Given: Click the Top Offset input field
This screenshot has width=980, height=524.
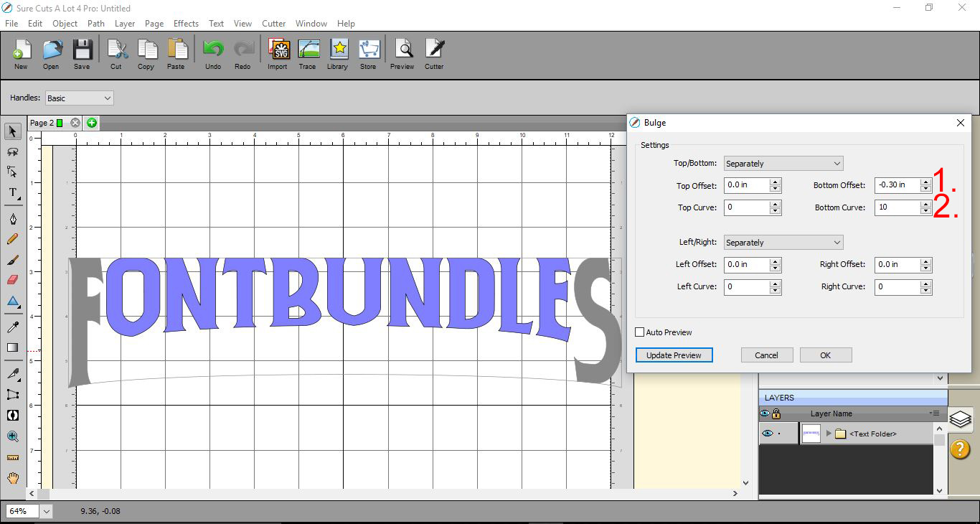Looking at the screenshot, I should tap(747, 185).
